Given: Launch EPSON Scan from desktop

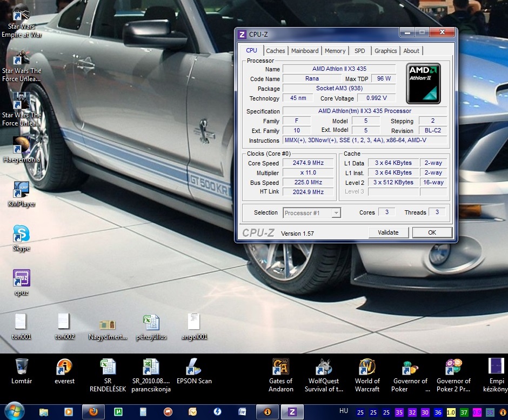Looking at the screenshot, I should 194,371.
